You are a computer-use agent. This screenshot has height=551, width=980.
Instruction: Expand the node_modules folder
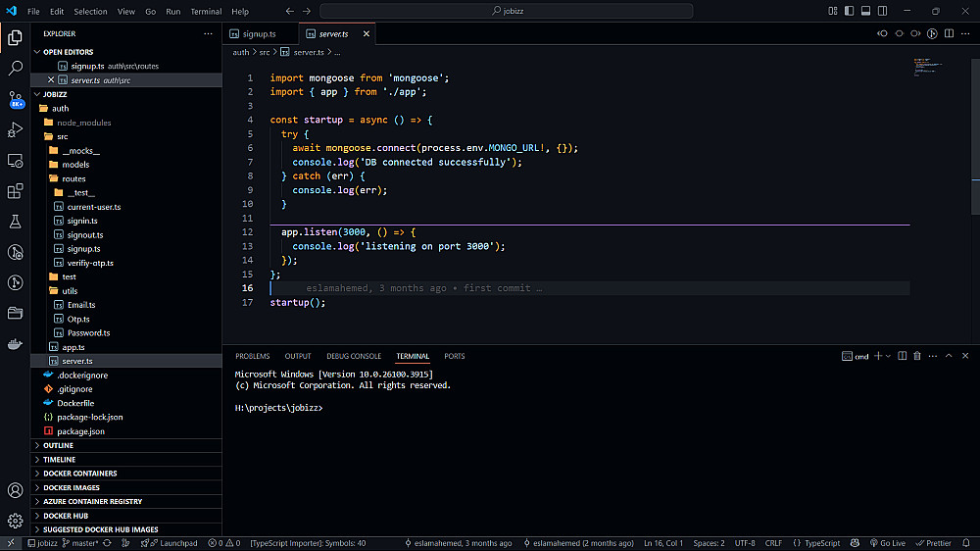point(83,123)
